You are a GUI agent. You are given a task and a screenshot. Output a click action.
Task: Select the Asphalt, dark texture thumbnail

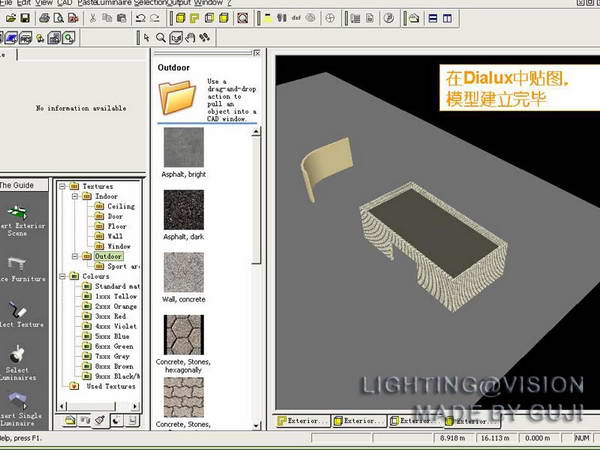[x=184, y=210]
